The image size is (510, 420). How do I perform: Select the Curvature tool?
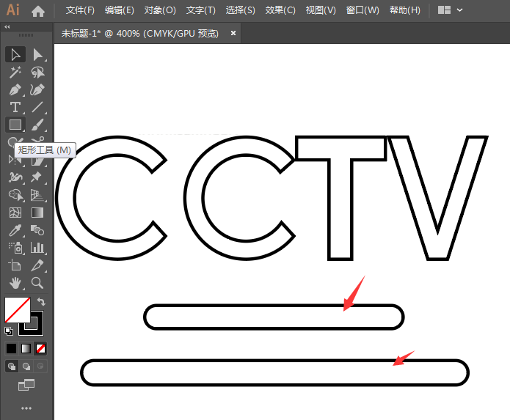click(x=37, y=89)
